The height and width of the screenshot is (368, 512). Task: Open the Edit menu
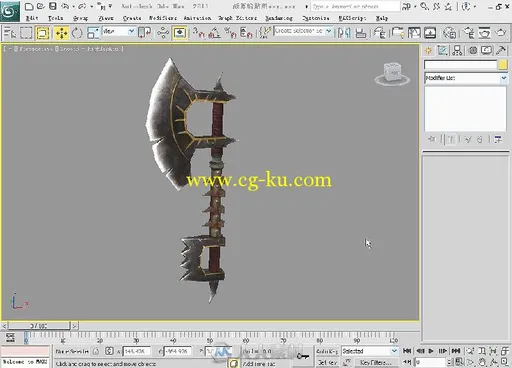coord(32,18)
